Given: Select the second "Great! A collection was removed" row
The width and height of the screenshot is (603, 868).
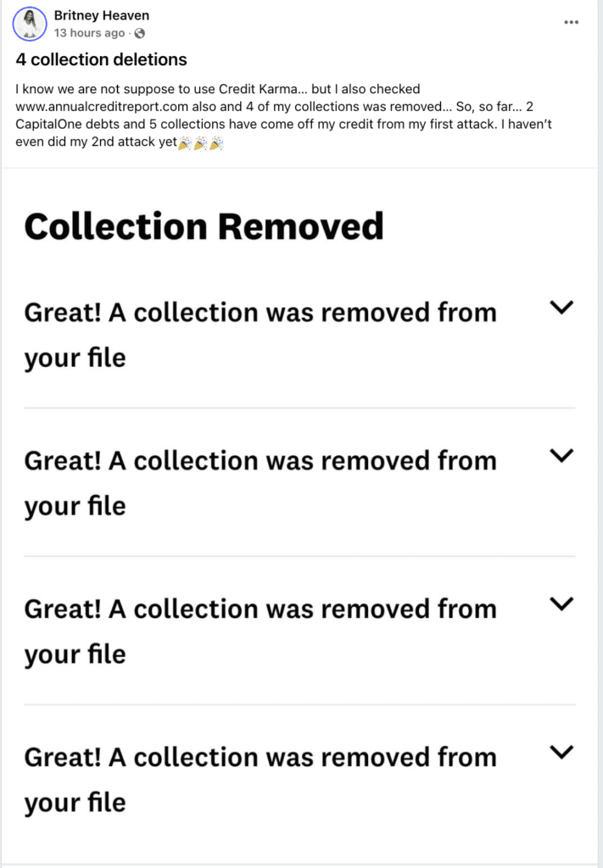Looking at the screenshot, I should (260, 483).
